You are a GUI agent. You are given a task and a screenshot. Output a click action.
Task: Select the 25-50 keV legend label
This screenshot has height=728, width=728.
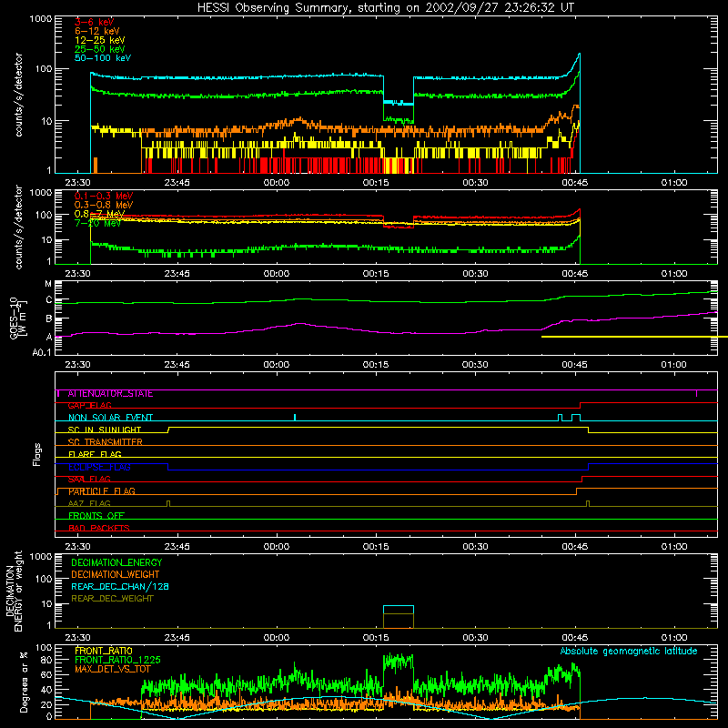click(100, 49)
